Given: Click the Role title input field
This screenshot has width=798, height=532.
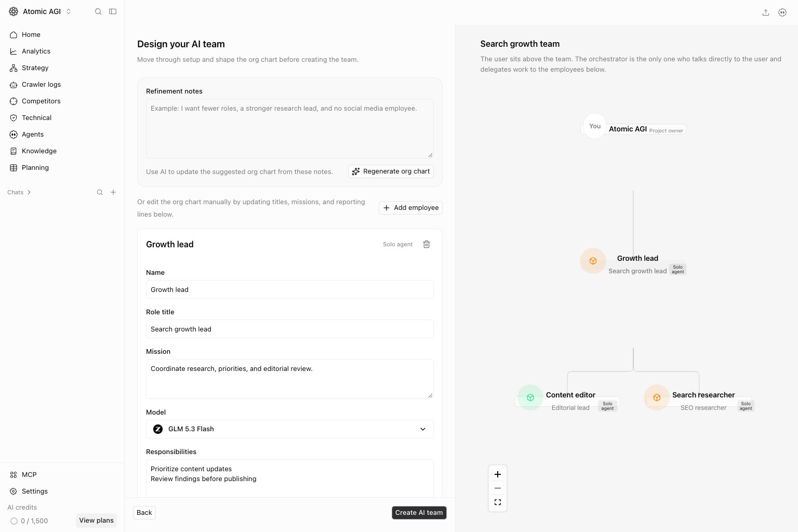Looking at the screenshot, I should (x=290, y=329).
